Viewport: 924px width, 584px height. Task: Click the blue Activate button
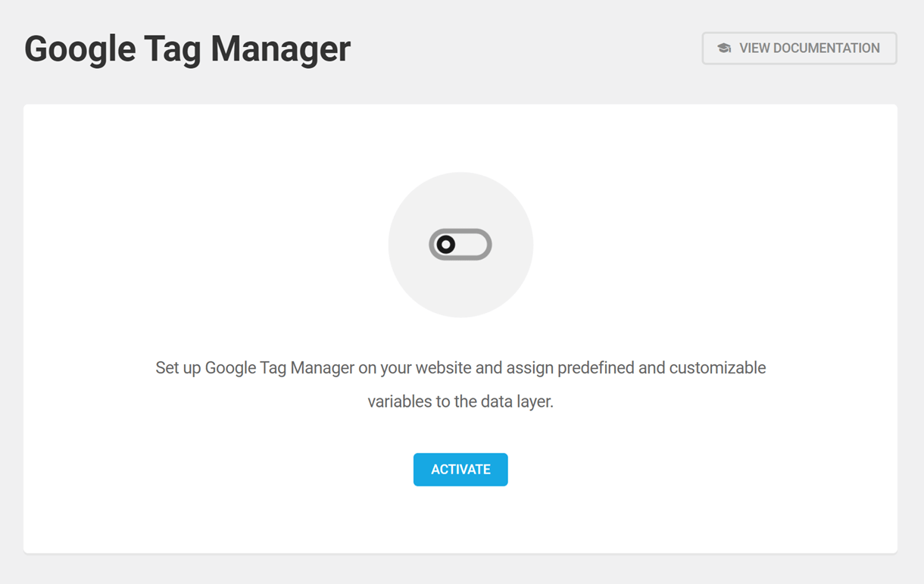tap(460, 470)
